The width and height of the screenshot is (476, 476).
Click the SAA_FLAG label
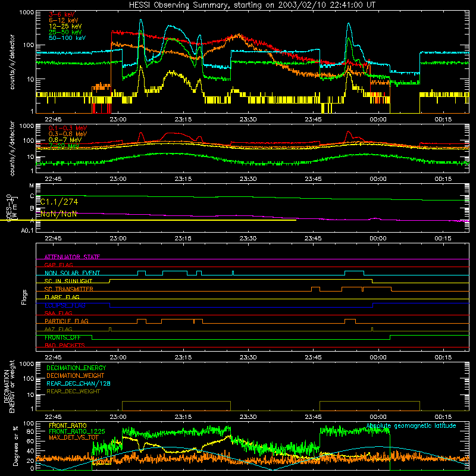coord(58,313)
